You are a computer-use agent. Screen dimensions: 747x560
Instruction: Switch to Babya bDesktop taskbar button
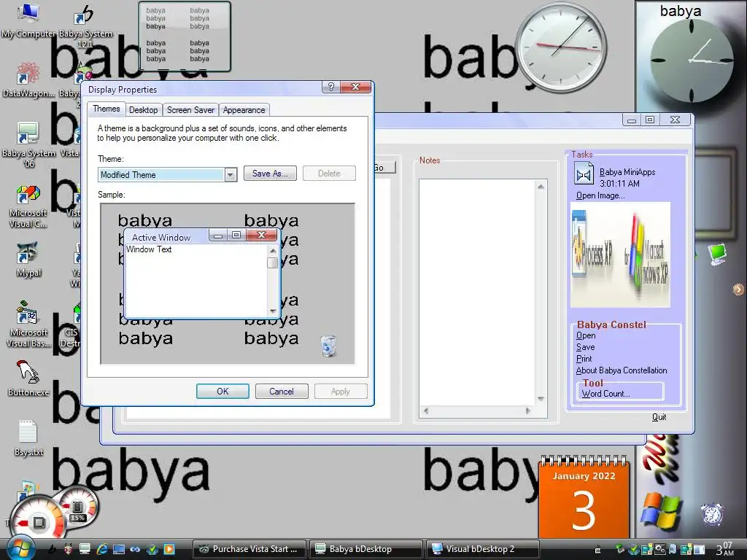tap(366, 549)
